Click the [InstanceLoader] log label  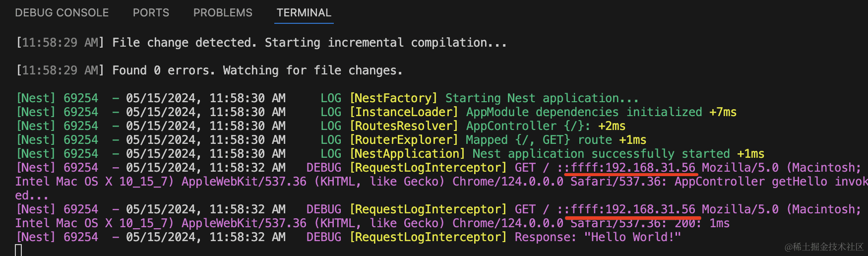(x=404, y=112)
